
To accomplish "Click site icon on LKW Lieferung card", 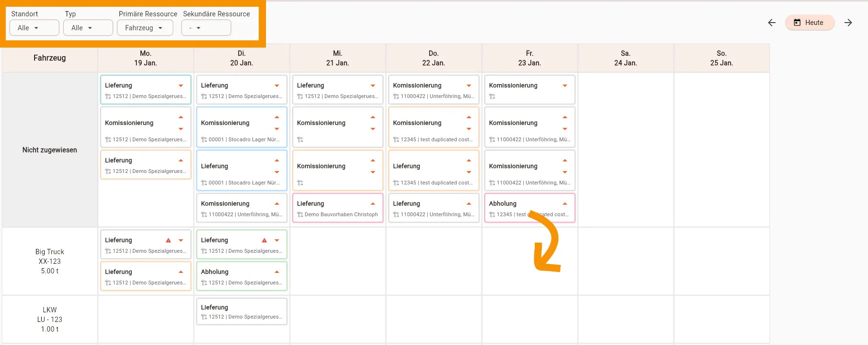I will (x=204, y=317).
